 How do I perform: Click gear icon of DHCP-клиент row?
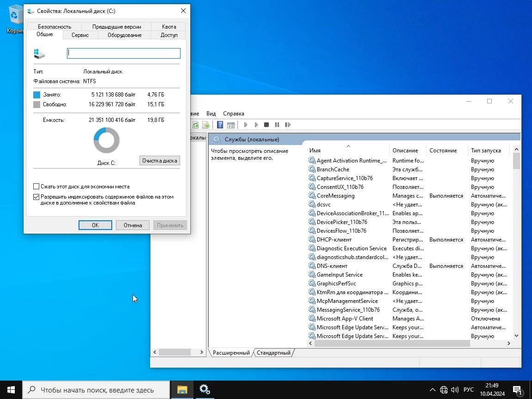pos(312,240)
